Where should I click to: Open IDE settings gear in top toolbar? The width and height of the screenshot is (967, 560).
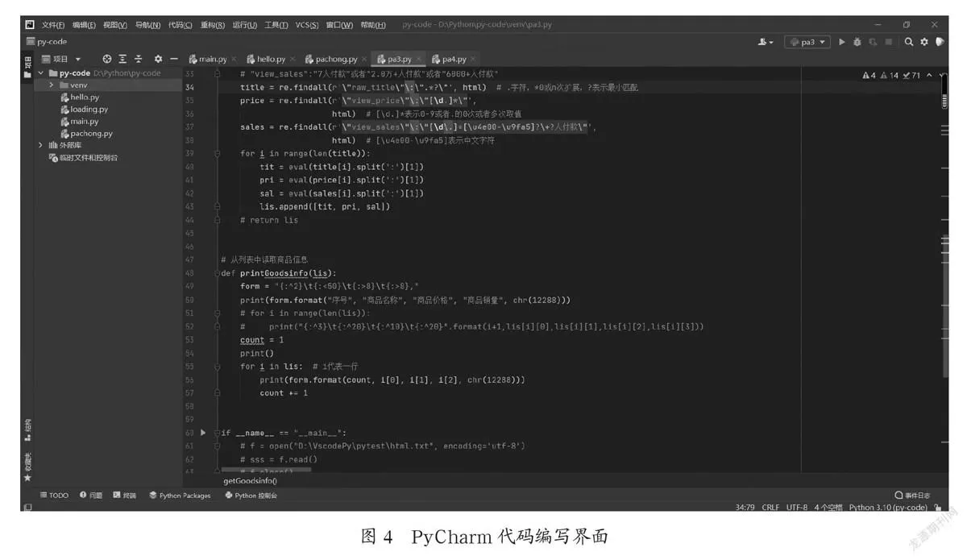tap(924, 42)
